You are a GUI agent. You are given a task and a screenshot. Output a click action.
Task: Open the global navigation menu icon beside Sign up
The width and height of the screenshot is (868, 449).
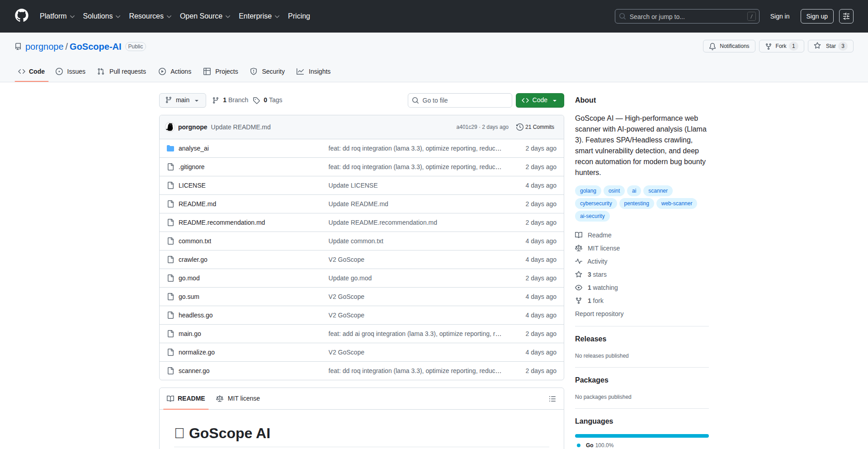tap(846, 16)
